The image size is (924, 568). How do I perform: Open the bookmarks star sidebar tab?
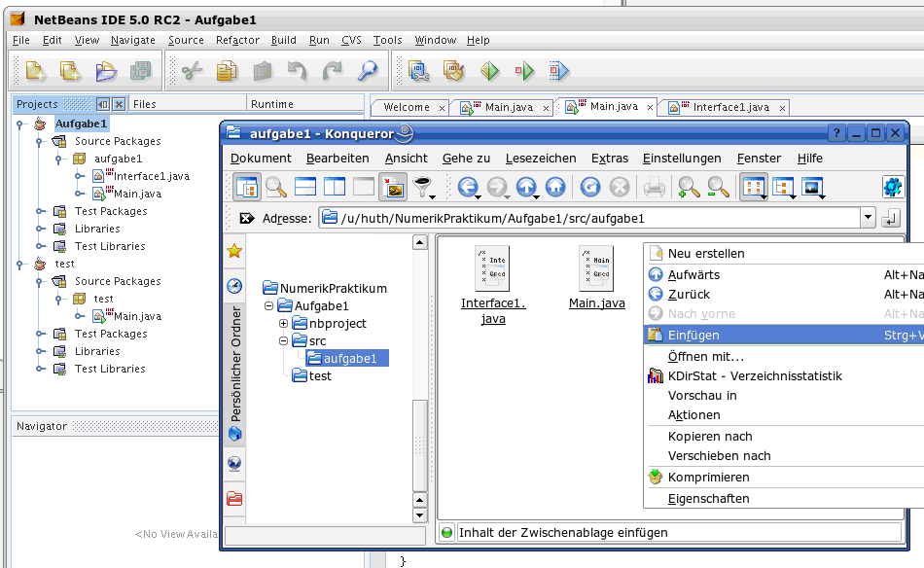(x=234, y=251)
